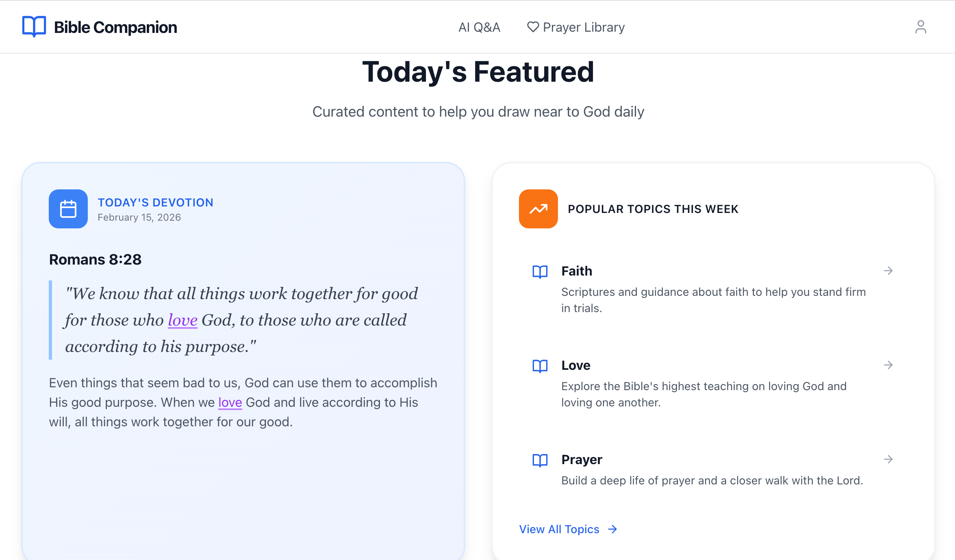Click the 'love' link in devotion commentary
955x560 pixels.
pos(230,402)
